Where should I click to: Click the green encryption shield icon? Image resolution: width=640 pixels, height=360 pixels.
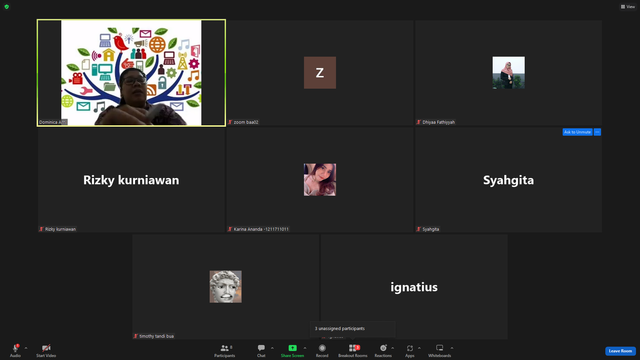pyautogui.click(x=7, y=7)
